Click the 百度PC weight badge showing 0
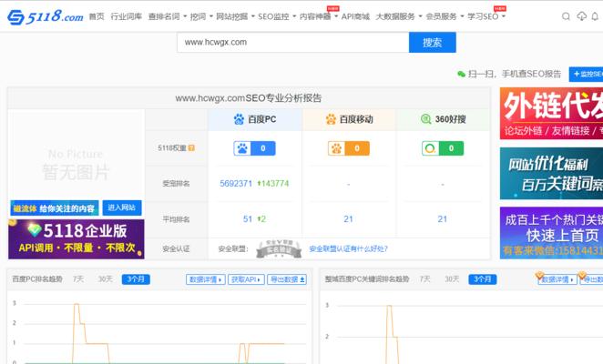Image resolution: width=603 pixels, height=364 pixels. (254, 148)
